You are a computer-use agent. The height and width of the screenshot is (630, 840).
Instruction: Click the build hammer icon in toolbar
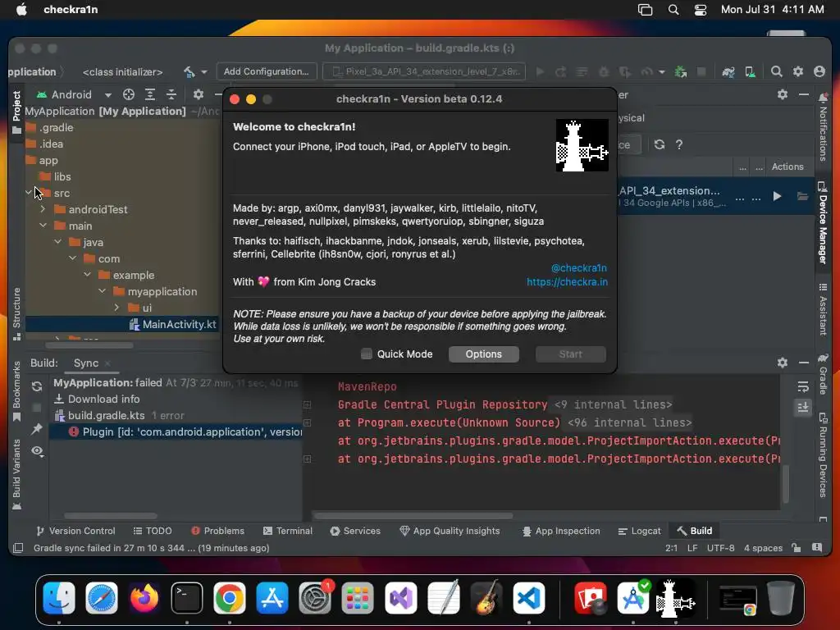coord(189,72)
